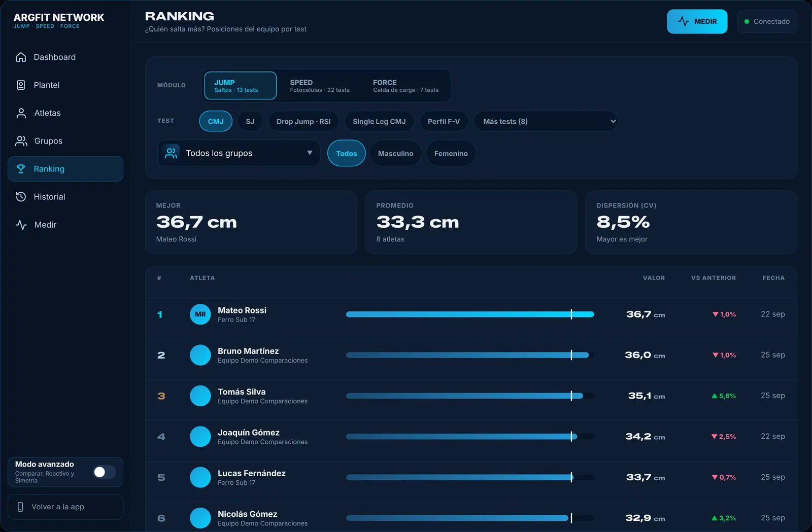Click the MEDIR button
The width and height of the screenshot is (812, 532).
697,21
